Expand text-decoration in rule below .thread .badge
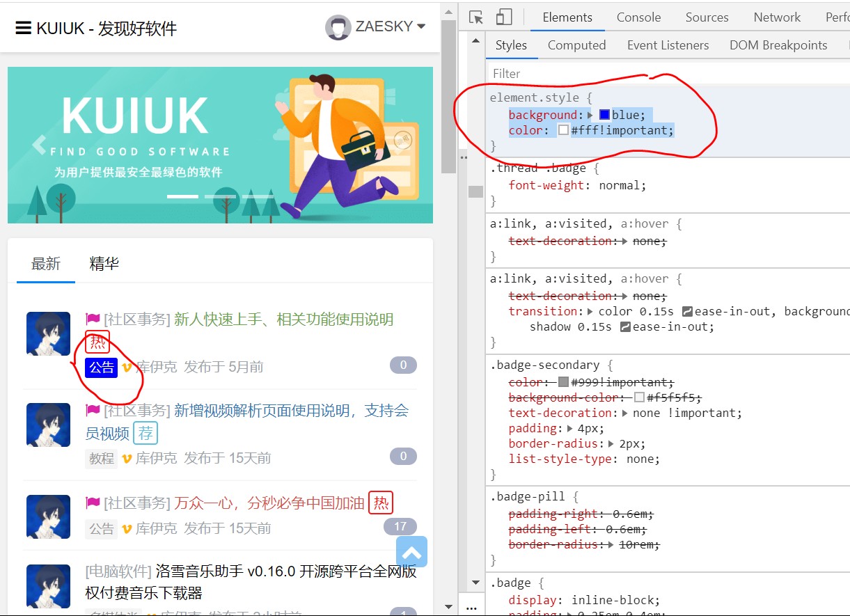 (624, 241)
